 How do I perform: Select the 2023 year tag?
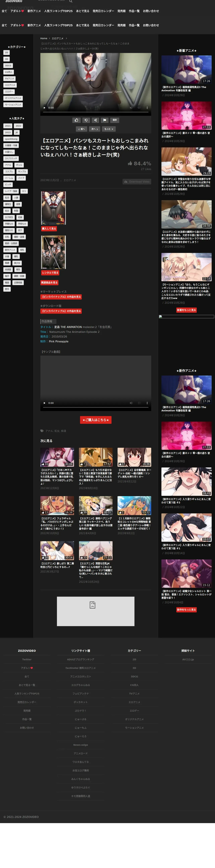tap(8, 132)
